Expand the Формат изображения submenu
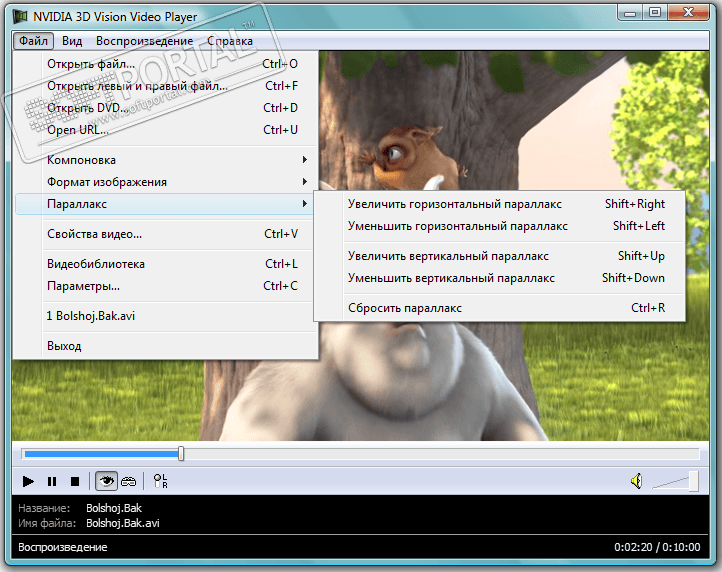This screenshot has height=572, width=722. [166, 182]
